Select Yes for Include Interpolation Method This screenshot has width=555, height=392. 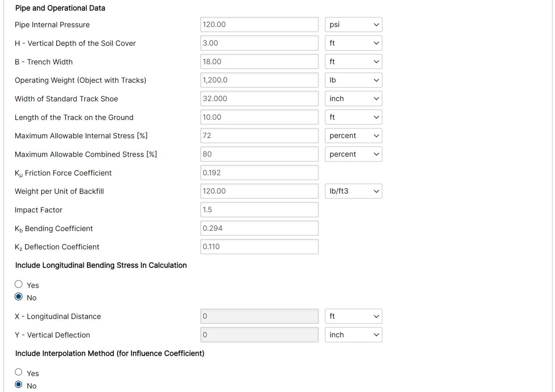pos(18,372)
